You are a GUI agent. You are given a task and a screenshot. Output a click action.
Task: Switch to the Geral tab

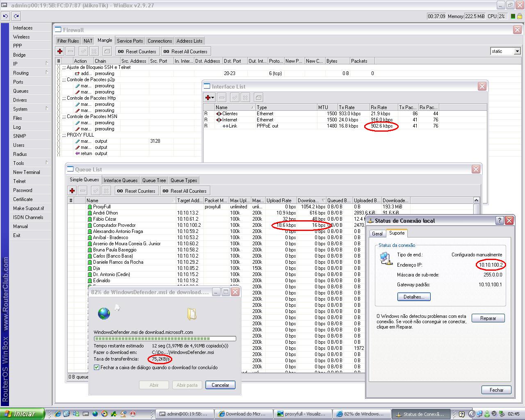[x=377, y=233]
